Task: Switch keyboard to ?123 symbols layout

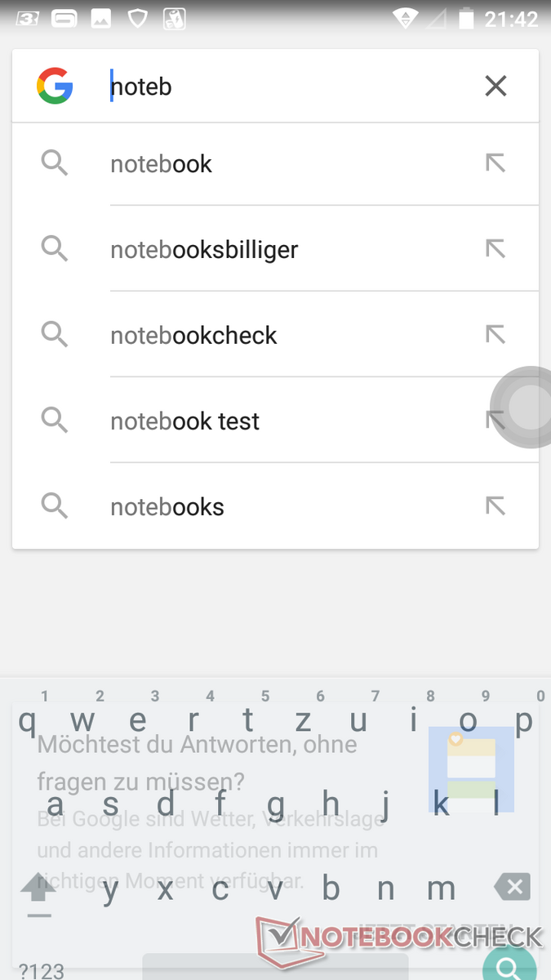Action: pyautogui.click(x=41, y=970)
